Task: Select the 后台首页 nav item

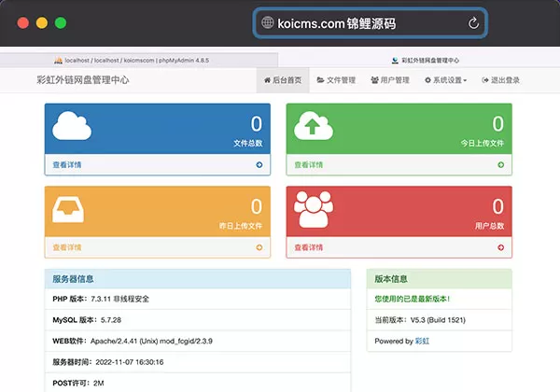Action: [x=280, y=80]
